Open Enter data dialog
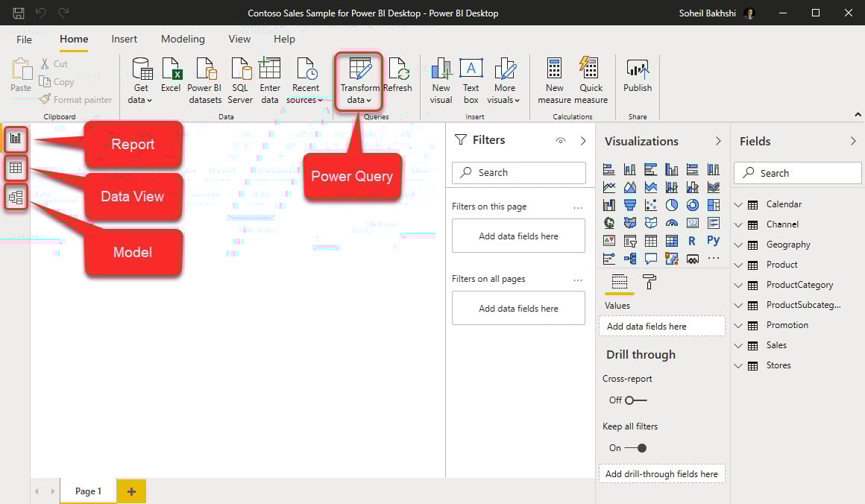The width and height of the screenshot is (865, 504). pyautogui.click(x=270, y=81)
